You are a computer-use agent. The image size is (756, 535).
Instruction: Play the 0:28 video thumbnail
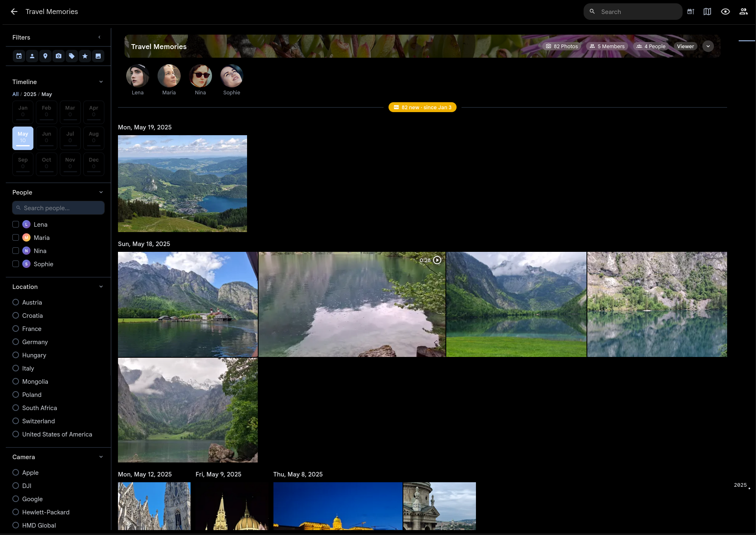click(437, 260)
